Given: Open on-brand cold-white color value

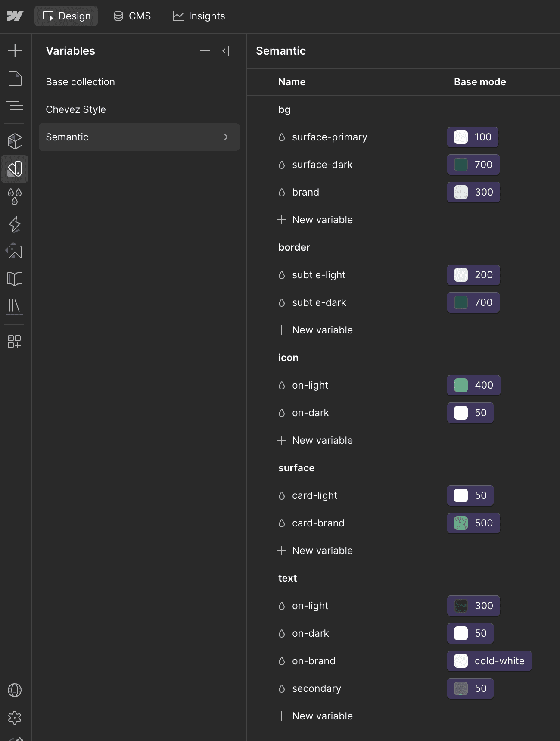Looking at the screenshot, I should [489, 661].
